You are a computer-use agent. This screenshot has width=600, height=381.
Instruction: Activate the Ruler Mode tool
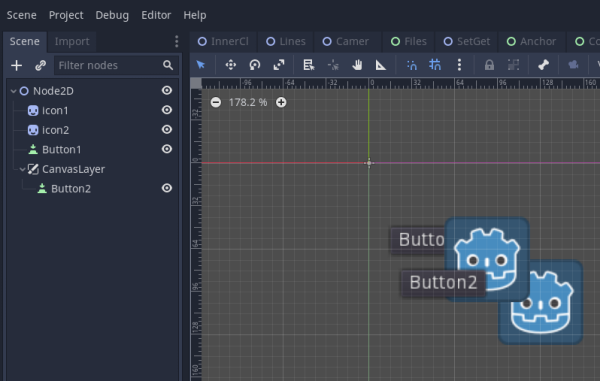point(381,65)
